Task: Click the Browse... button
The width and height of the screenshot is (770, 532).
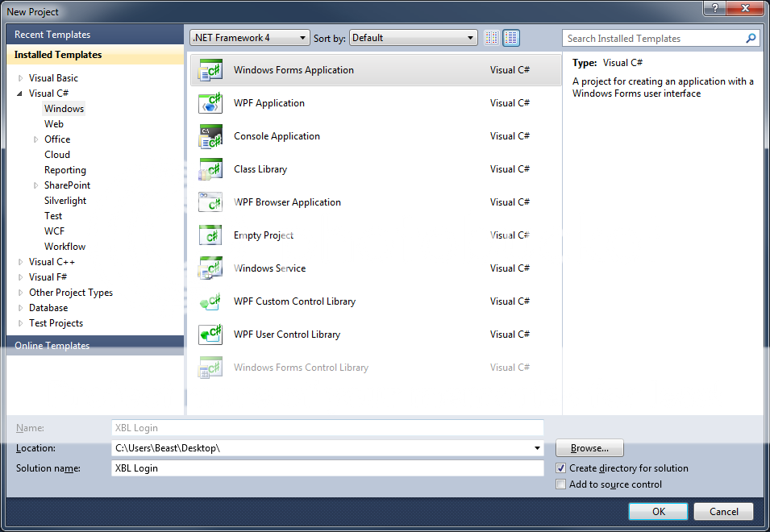Action: pos(589,448)
